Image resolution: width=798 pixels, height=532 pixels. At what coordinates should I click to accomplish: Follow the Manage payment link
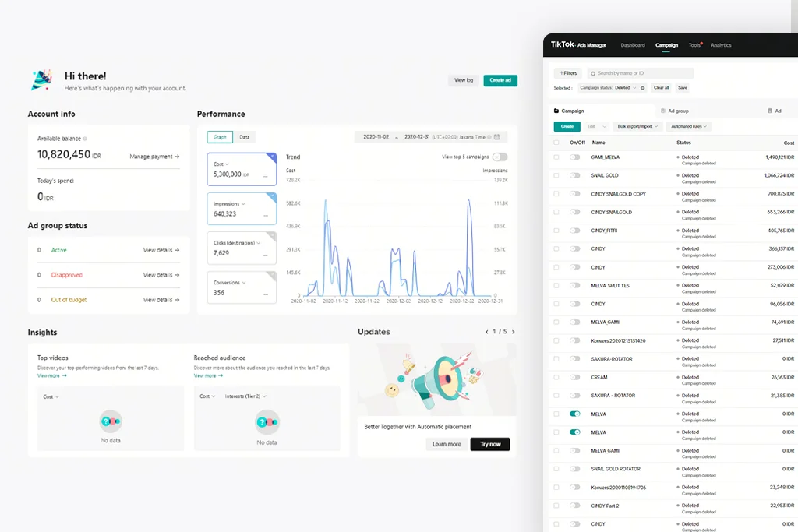(x=154, y=157)
